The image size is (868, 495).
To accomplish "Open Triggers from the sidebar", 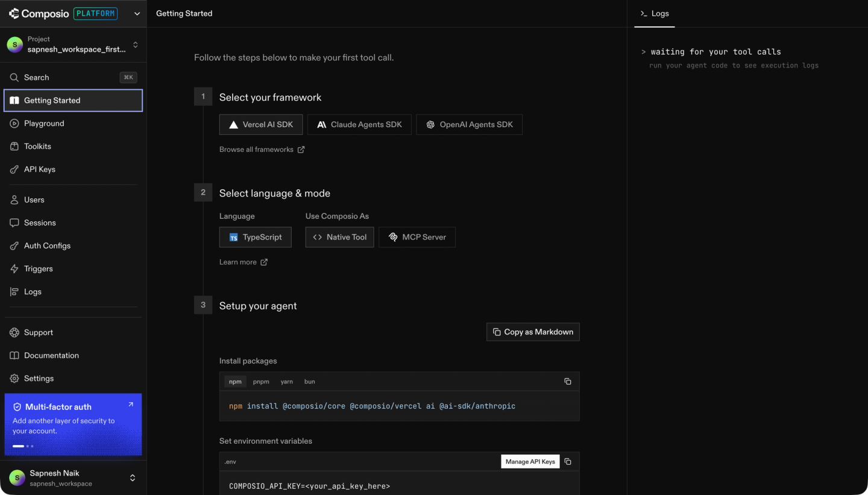I will tap(73, 268).
